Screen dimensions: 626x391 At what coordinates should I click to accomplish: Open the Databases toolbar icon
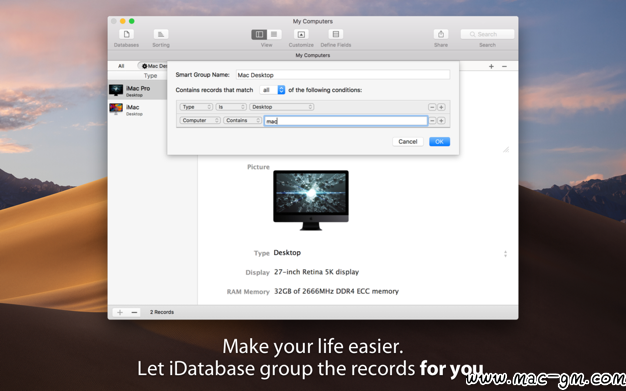(126, 34)
